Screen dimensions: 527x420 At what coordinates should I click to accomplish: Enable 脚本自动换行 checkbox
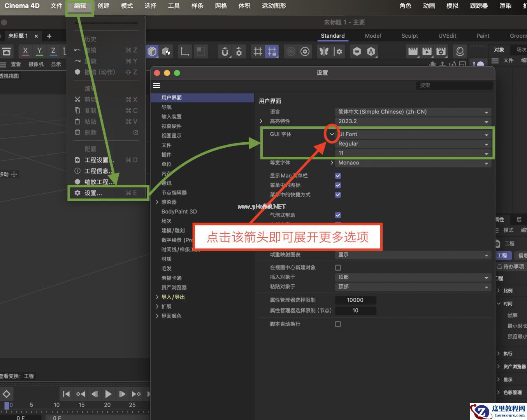[338, 324]
